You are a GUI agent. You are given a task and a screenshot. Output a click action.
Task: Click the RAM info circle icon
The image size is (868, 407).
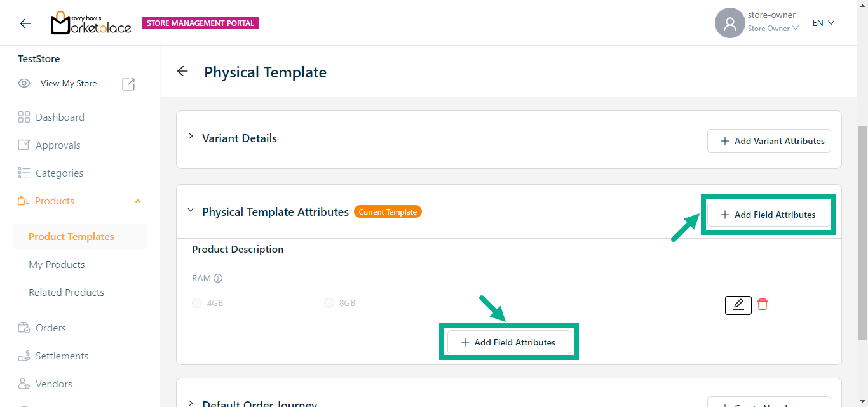pos(218,278)
